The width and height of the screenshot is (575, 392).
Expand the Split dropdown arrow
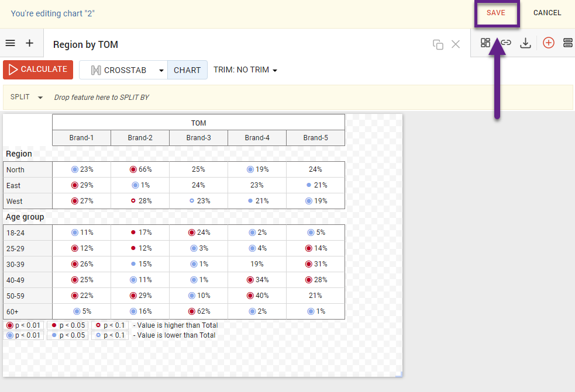pyautogui.click(x=40, y=98)
